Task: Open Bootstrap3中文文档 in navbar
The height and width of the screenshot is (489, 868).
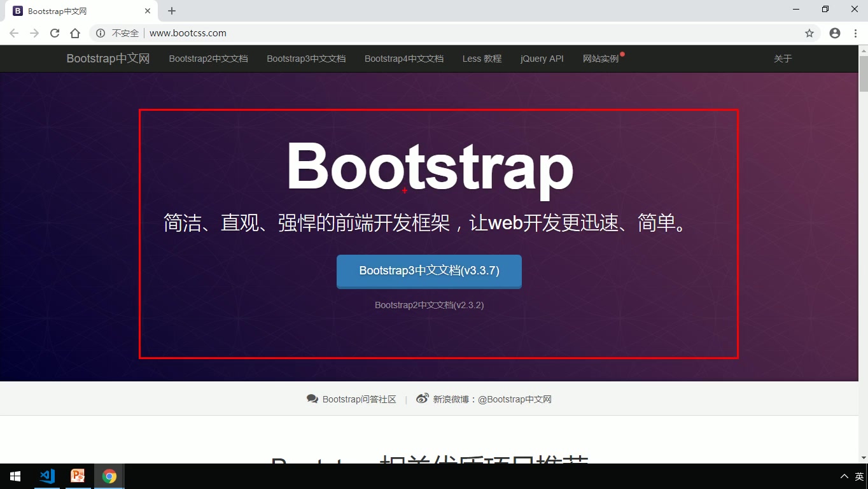Action: (306, 59)
